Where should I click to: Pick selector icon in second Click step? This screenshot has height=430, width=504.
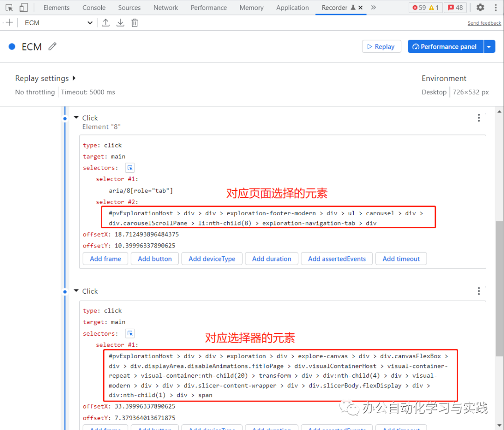click(x=130, y=333)
